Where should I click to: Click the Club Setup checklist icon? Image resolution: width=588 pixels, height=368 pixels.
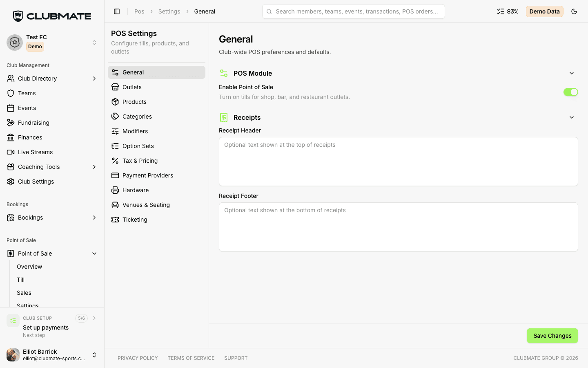point(13,321)
